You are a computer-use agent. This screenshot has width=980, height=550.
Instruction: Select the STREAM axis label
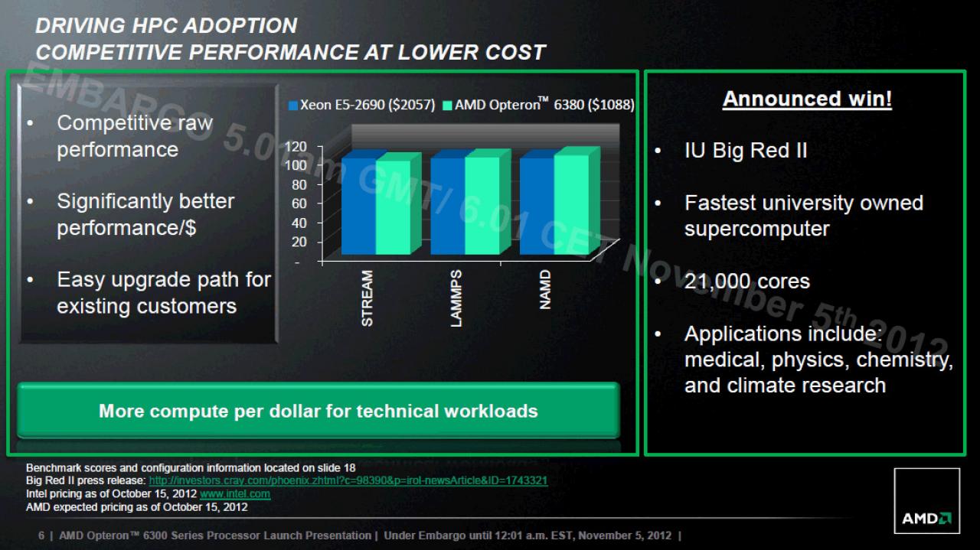[367, 298]
